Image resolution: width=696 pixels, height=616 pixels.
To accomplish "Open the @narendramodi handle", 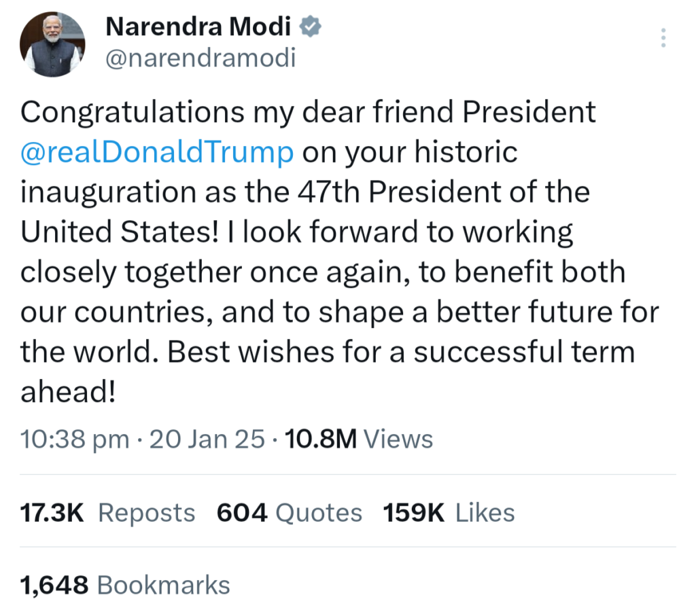I will (201, 58).
